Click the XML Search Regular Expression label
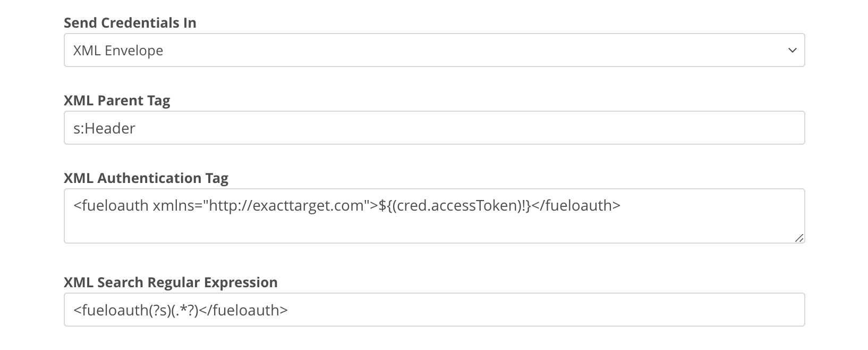 click(x=171, y=282)
